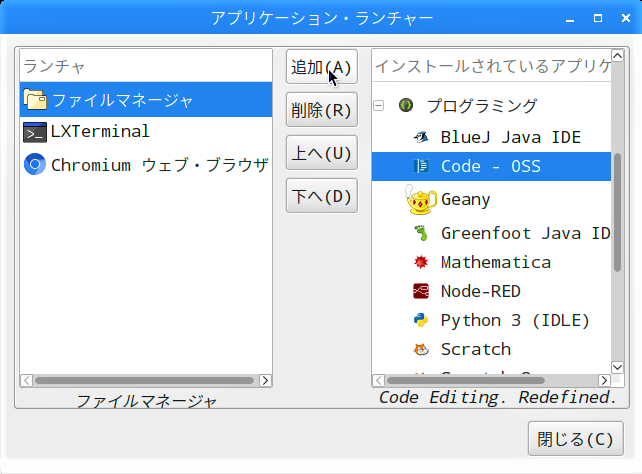Select Chromium ウェブ・ブラウザ entry
642x474 pixels.
click(x=146, y=165)
